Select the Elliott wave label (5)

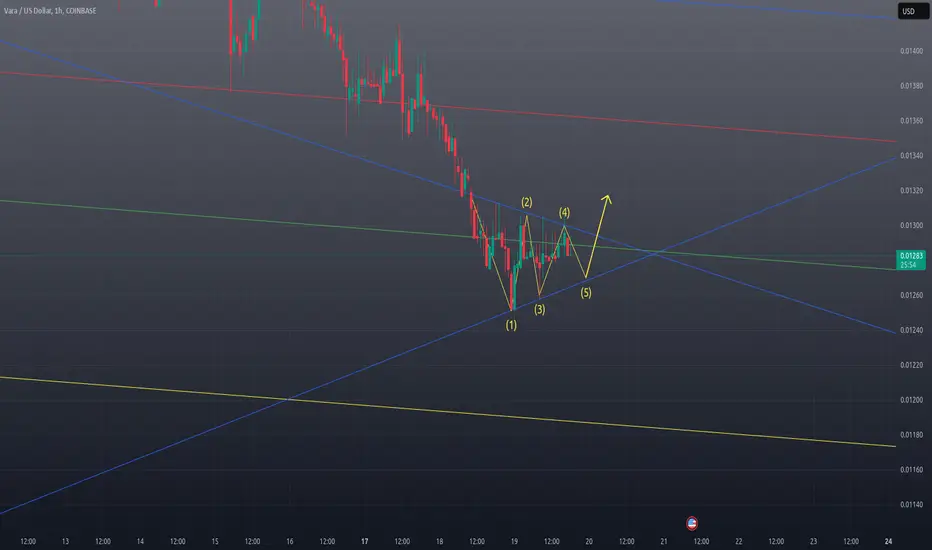click(586, 293)
